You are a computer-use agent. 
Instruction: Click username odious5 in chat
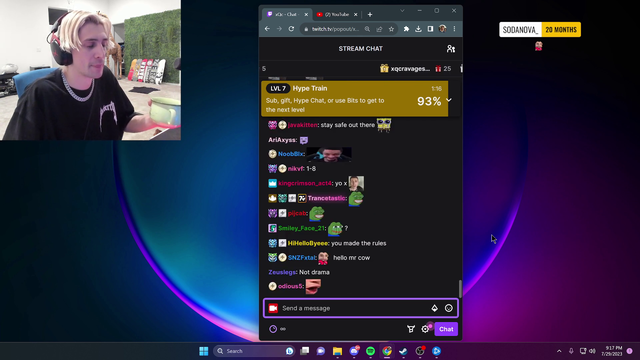pos(290,286)
